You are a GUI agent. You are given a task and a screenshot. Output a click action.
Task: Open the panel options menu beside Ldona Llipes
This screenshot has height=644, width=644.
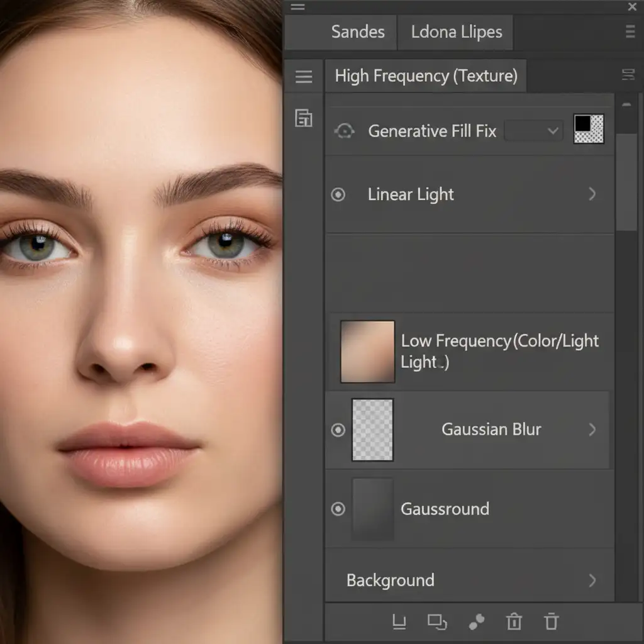pyautogui.click(x=630, y=33)
